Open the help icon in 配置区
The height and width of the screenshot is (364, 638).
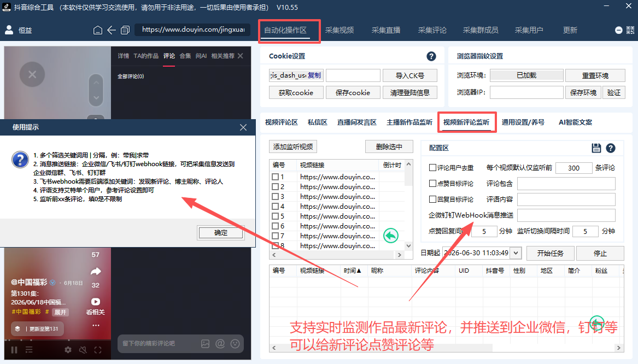coord(610,148)
